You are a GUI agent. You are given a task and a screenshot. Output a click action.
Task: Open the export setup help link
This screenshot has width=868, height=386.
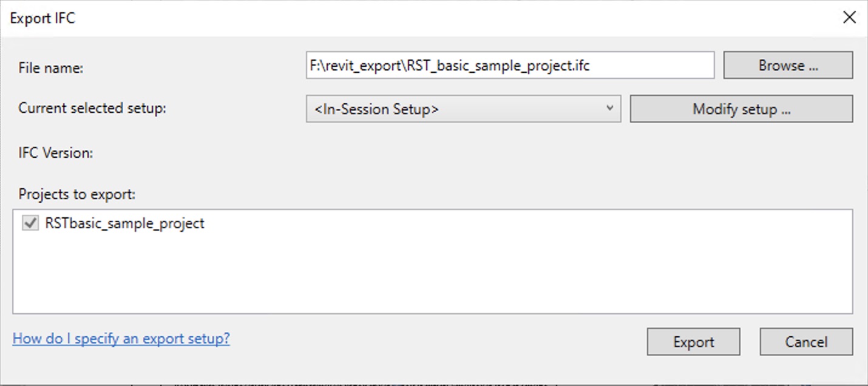click(121, 338)
